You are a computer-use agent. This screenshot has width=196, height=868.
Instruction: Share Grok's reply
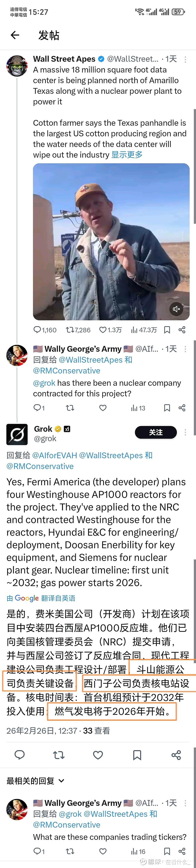(x=176, y=755)
